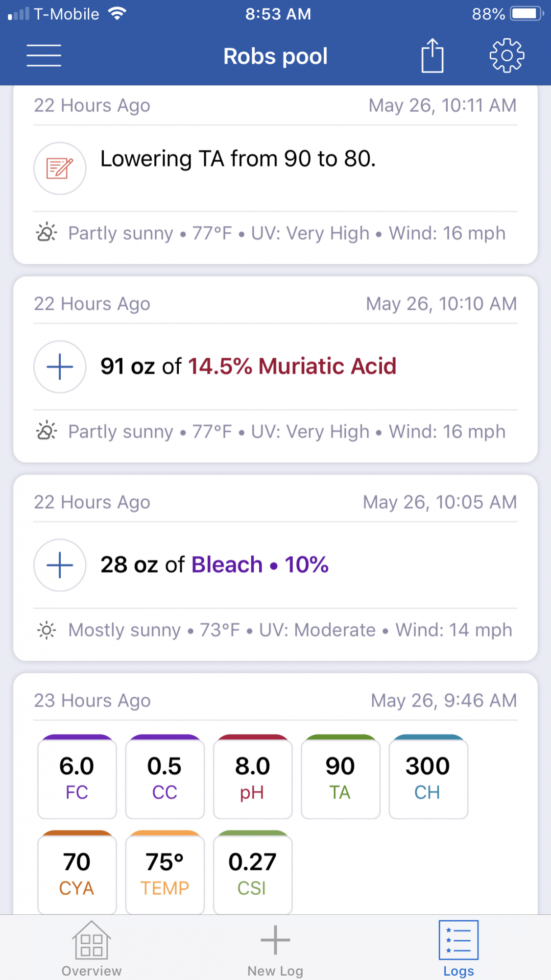This screenshot has width=551, height=980.
Task: Select the 0.27 CSI reading tile
Action: (253, 872)
